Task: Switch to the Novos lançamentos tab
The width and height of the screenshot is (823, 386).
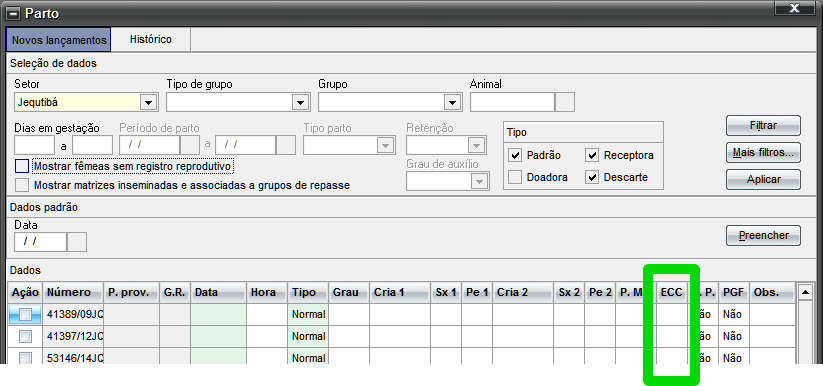Action: [59, 40]
